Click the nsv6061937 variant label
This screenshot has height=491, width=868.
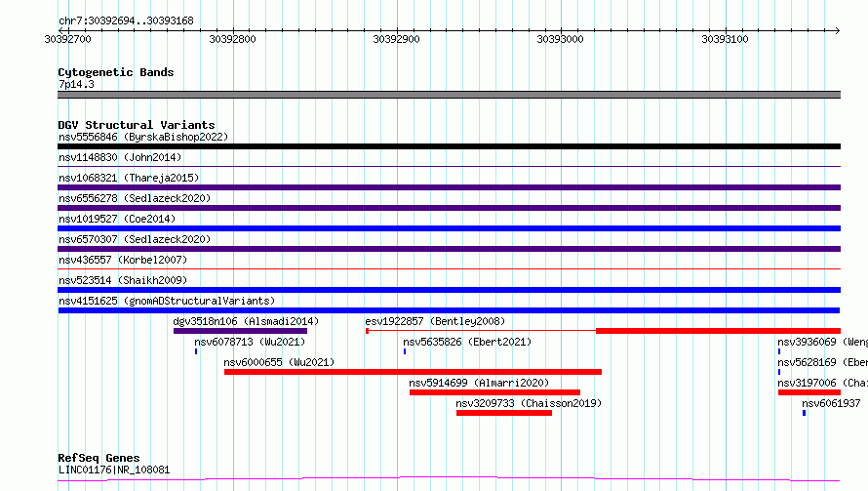pyautogui.click(x=832, y=403)
